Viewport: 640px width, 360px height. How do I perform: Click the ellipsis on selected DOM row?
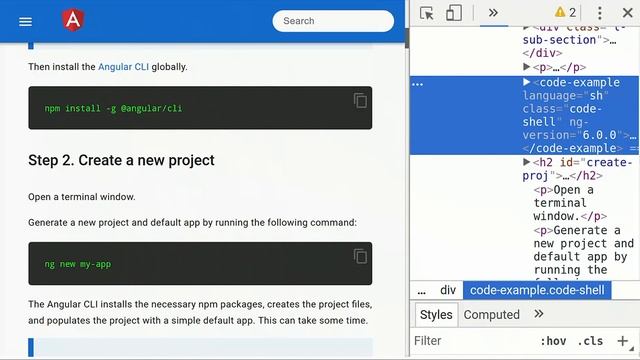click(418, 84)
